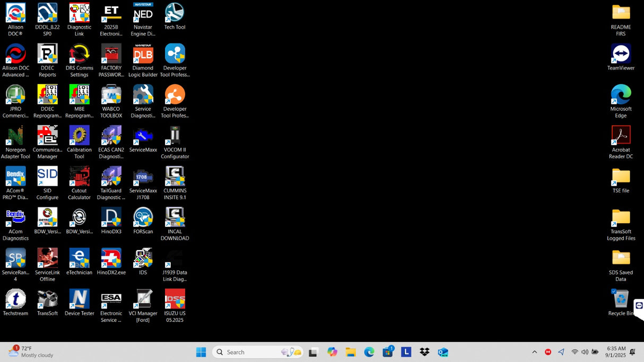This screenshot has height=362, width=644.
Task: Open the clock and date flyout
Action: pos(616,352)
